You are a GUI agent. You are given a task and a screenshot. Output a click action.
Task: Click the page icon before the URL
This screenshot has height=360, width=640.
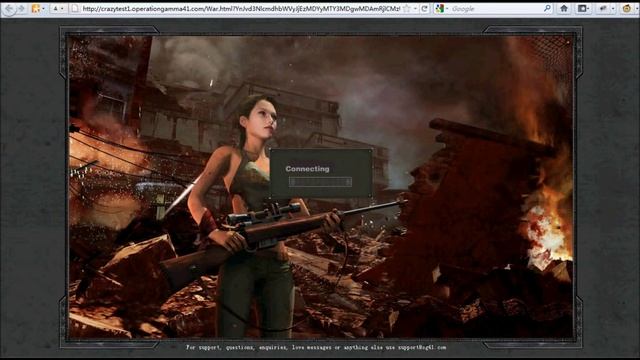75,9
